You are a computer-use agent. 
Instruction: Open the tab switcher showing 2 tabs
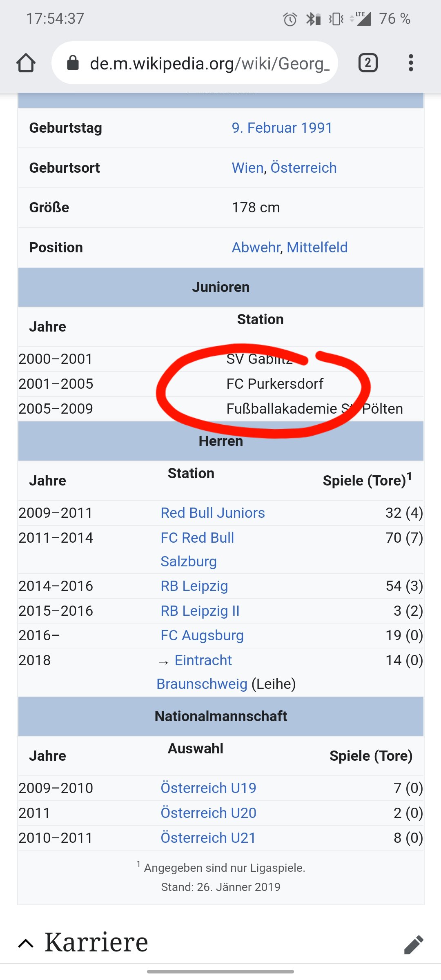tap(368, 63)
